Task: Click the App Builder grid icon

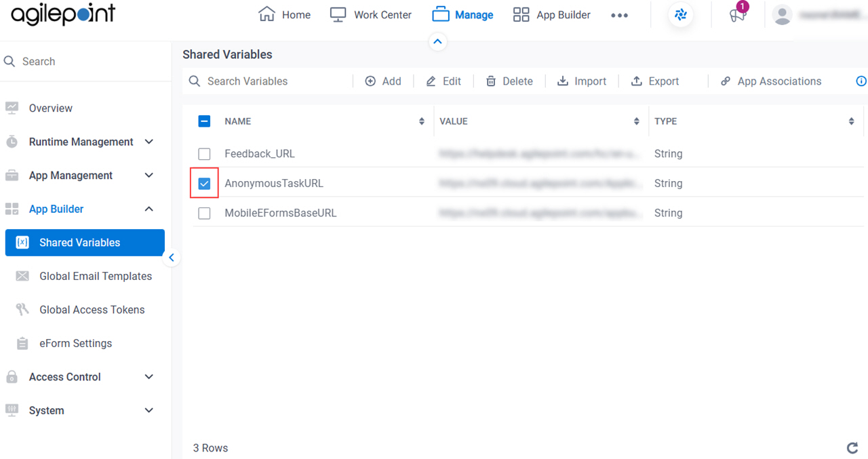Action: coord(521,15)
